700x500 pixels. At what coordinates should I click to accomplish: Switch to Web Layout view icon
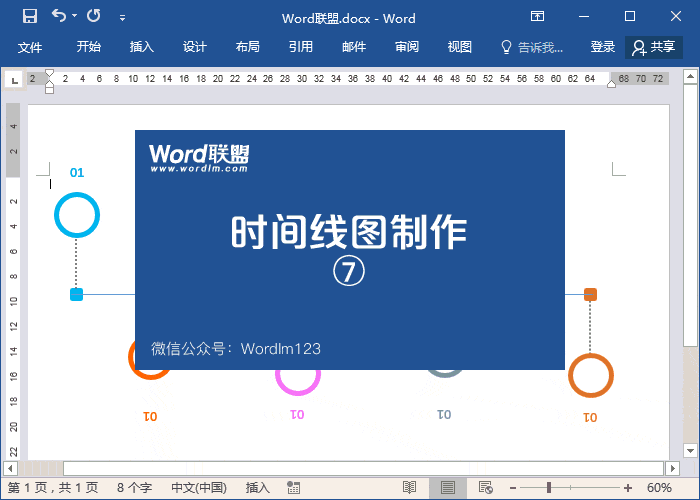tap(485, 488)
